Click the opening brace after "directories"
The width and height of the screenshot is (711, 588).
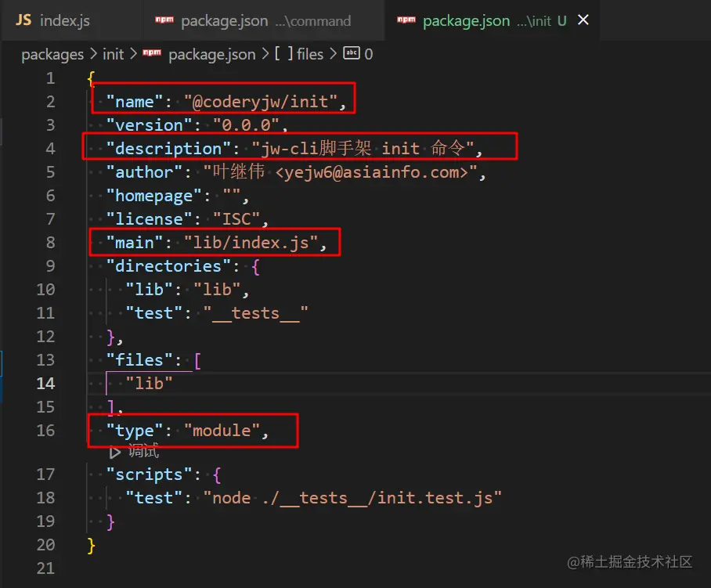(255, 266)
